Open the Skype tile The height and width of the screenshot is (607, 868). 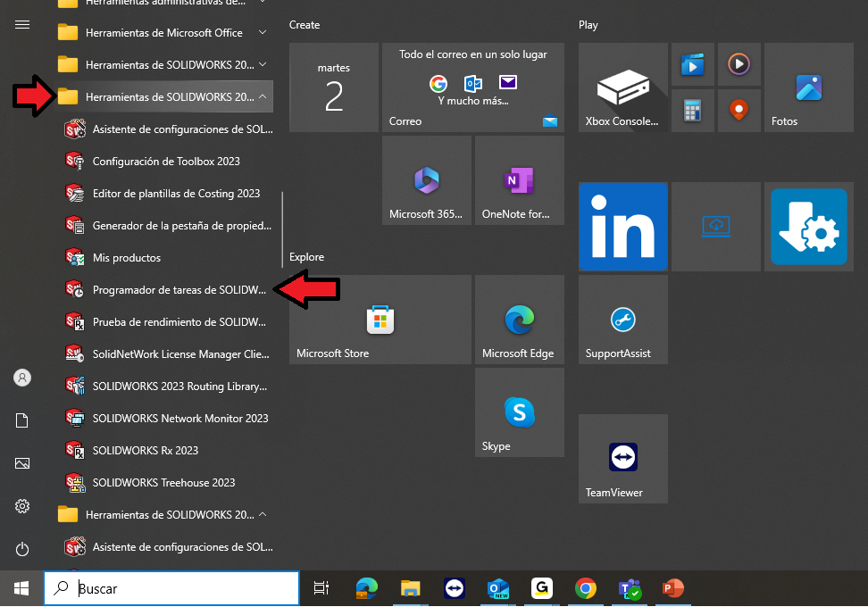coord(519,412)
